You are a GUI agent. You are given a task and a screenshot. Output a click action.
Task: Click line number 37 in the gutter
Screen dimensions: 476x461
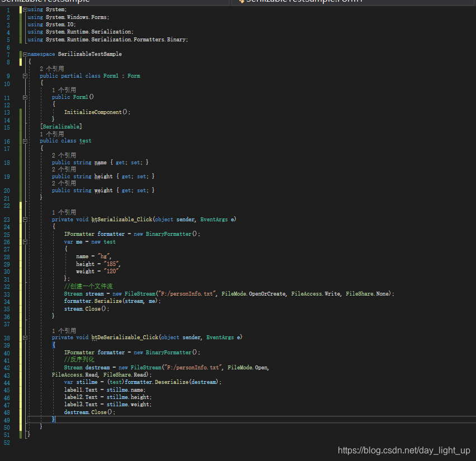(7, 325)
